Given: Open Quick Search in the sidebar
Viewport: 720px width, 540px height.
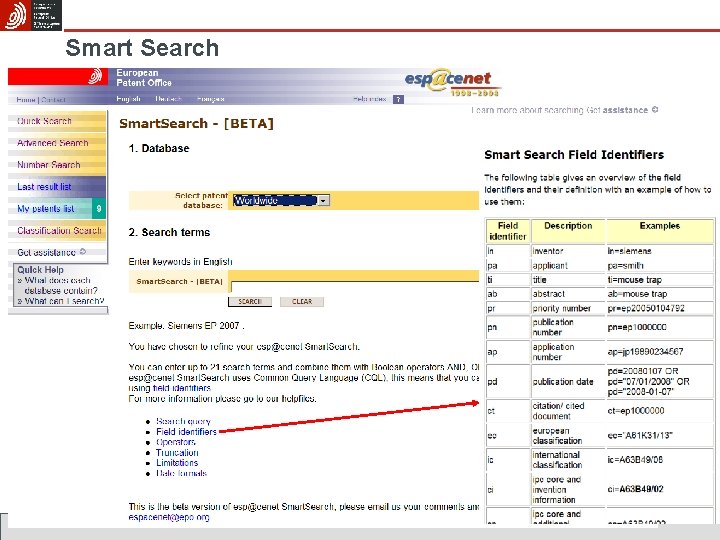Looking at the screenshot, I should [44, 121].
